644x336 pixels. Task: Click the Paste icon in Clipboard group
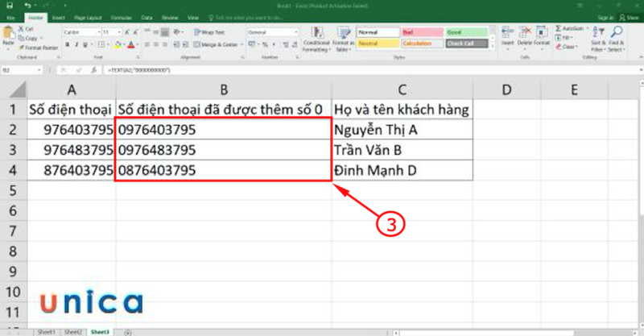[9, 35]
